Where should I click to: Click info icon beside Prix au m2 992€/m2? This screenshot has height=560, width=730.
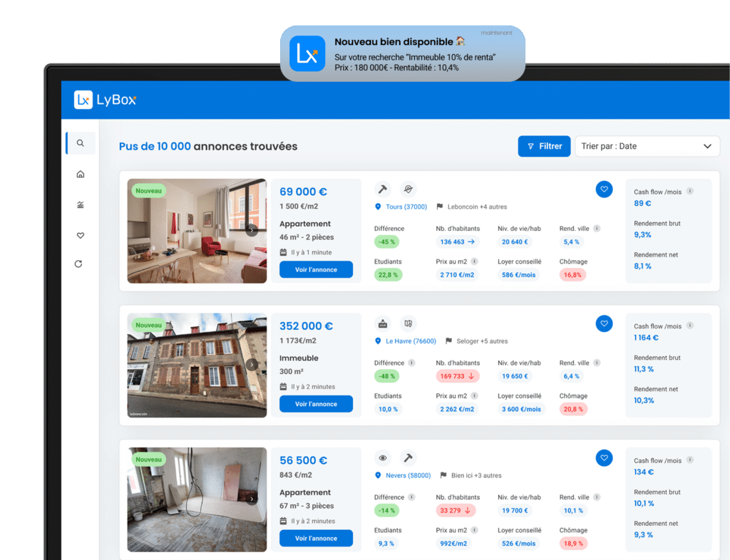[474, 530]
